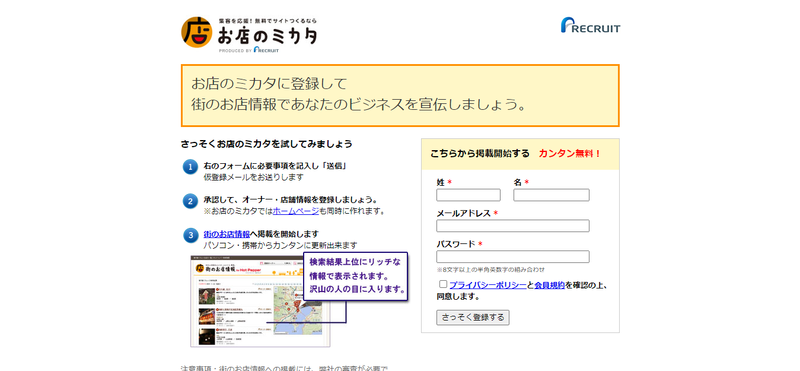Screen dimensions: 800x371
Task: Click the yellow banner headline お店のミカタに登録して
Action: click(269, 83)
